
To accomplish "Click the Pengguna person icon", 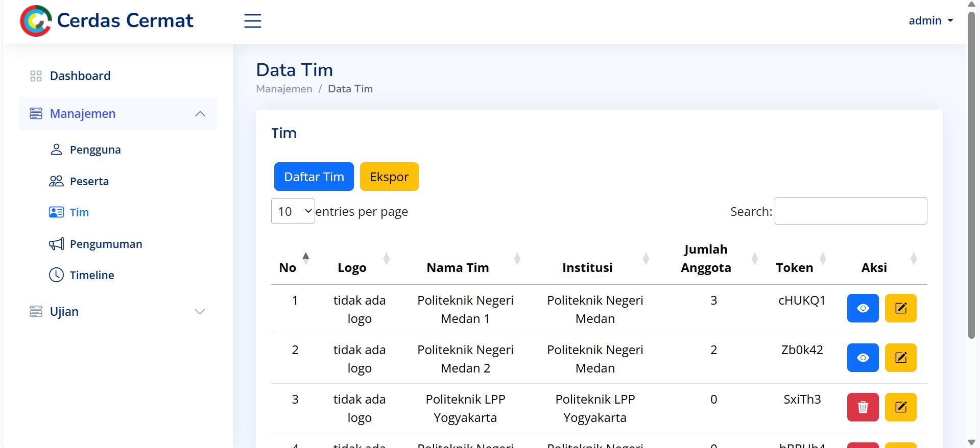I will coord(56,150).
